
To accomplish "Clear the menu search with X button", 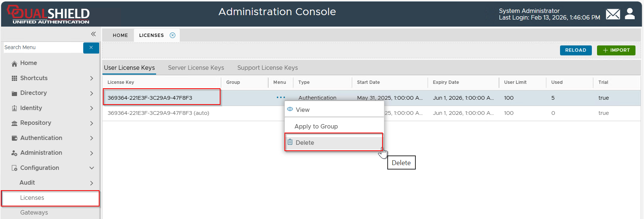I will (x=91, y=48).
